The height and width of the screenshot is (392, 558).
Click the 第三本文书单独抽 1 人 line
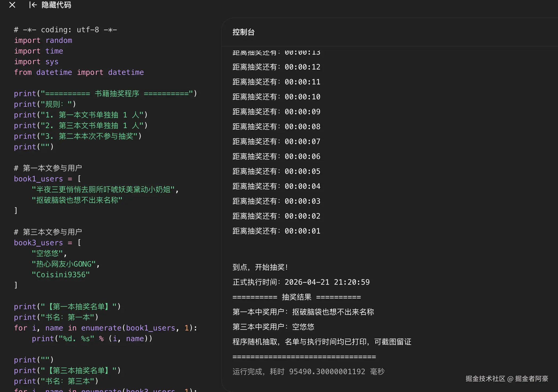(81, 126)
